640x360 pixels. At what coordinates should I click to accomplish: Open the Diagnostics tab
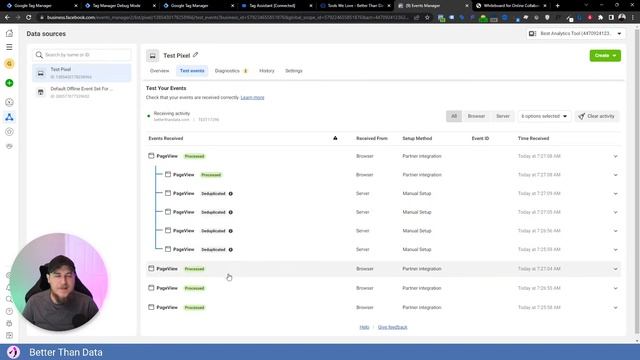[231, 71]
